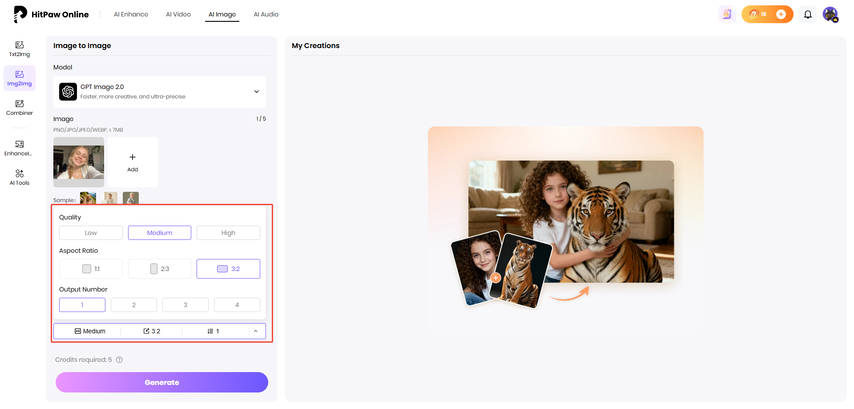
Task: Open Medium quality summary selector
Action: 90,331
